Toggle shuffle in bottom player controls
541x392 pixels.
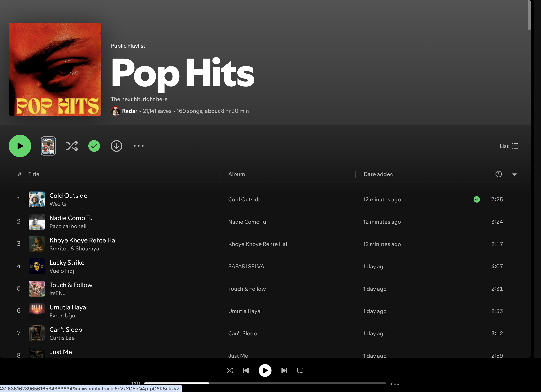click(230, 370)
